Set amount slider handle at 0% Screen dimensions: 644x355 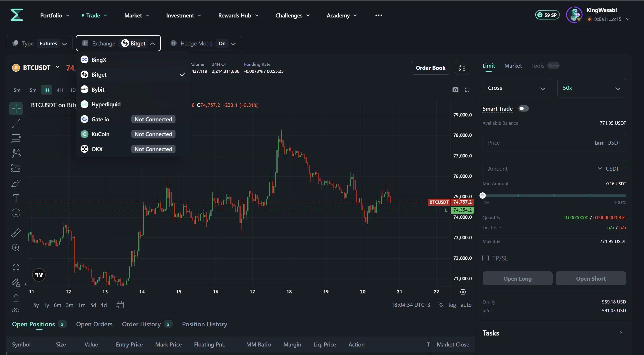tap(483, 196)
